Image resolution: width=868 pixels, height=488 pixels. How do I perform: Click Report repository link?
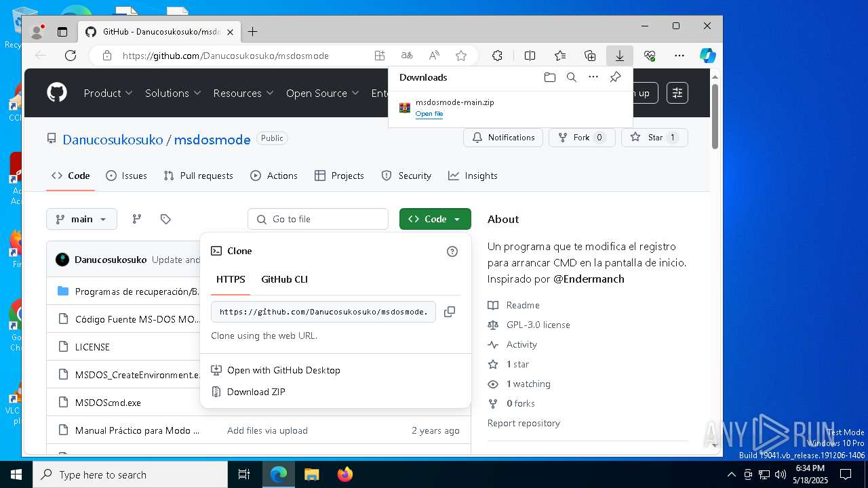pyautogui.click(x=524, y=423)
